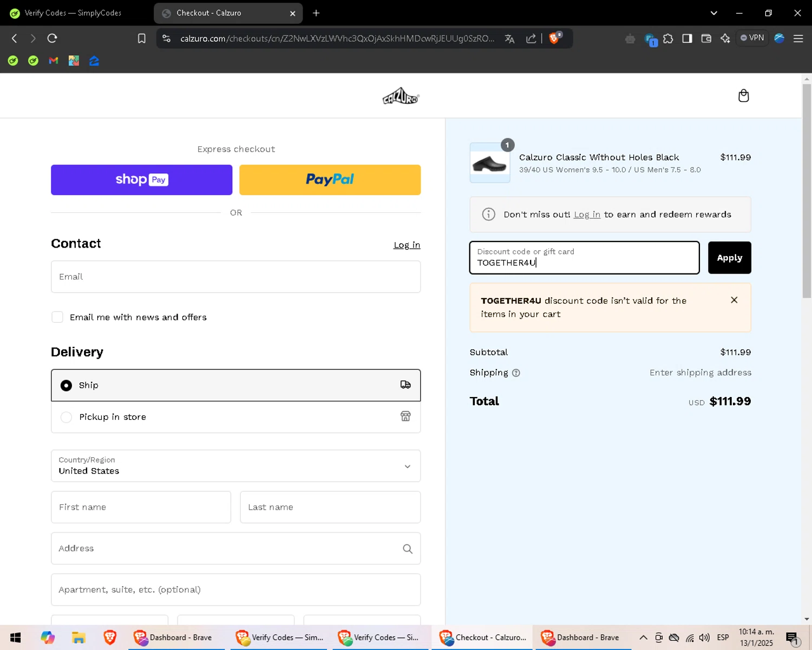Open Copilot from the taskbar
The image size is (812, 650).
[48, 638]
